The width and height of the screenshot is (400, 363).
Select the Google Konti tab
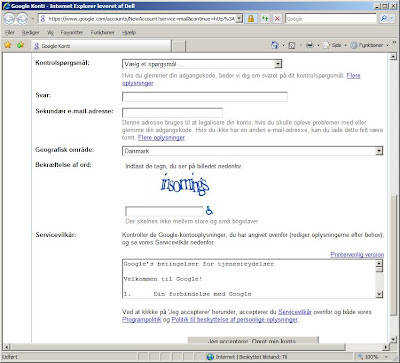click(101, 46)
